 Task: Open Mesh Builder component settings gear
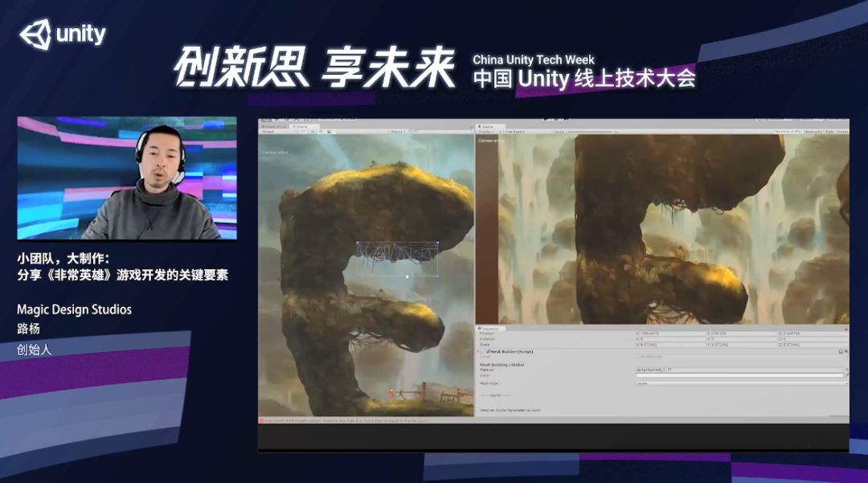(845, 351)
